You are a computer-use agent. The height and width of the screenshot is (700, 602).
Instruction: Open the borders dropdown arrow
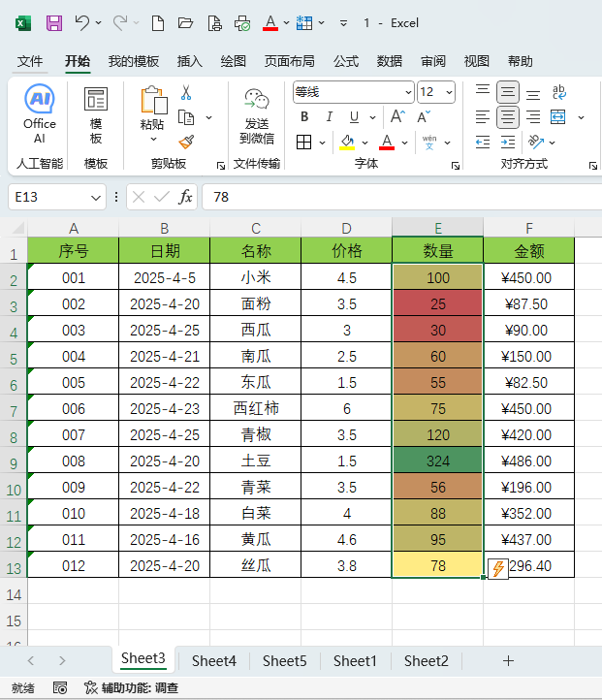322,143
